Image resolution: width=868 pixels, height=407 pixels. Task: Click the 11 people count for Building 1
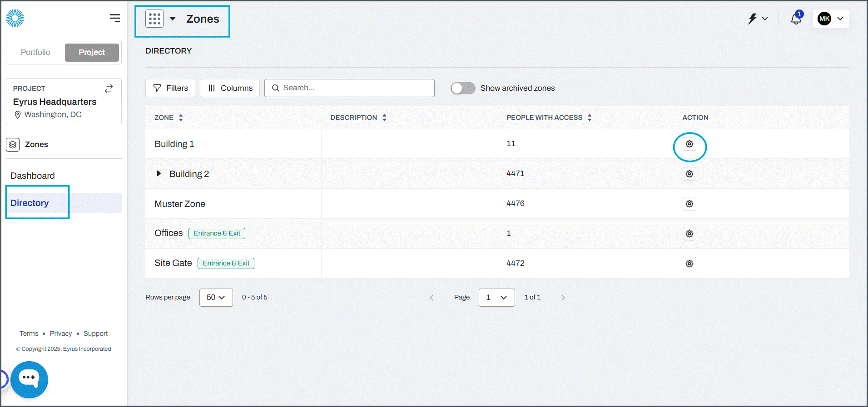click(x=511, y=143)
